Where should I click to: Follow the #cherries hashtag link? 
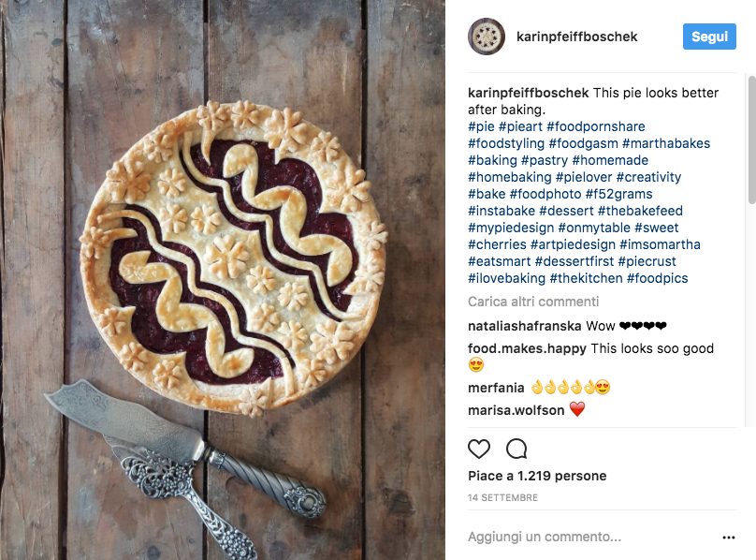[x=497, y=244]
